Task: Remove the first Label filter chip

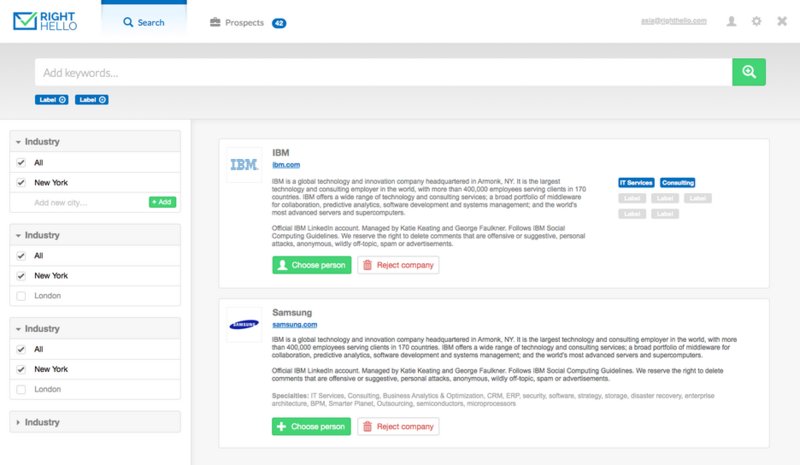Action: click(x=62, y=100)
